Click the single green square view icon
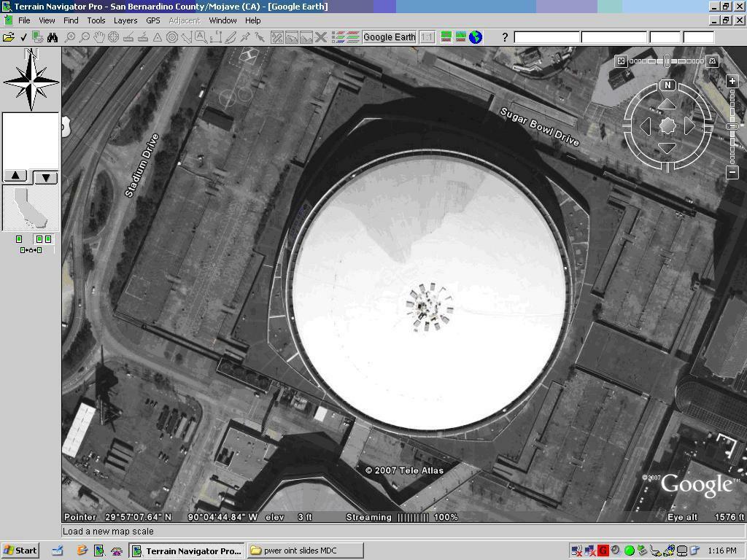The height and width of the screenshot is (560, 747). [19, 239]
